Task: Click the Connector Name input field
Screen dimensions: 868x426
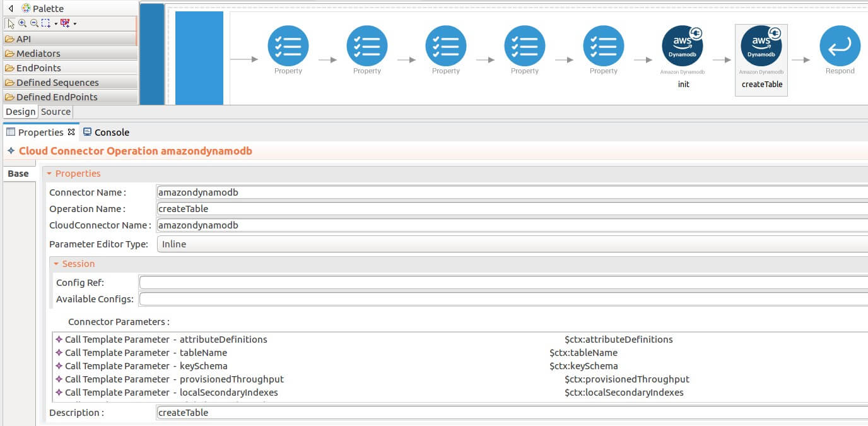Action: point(512,192)
